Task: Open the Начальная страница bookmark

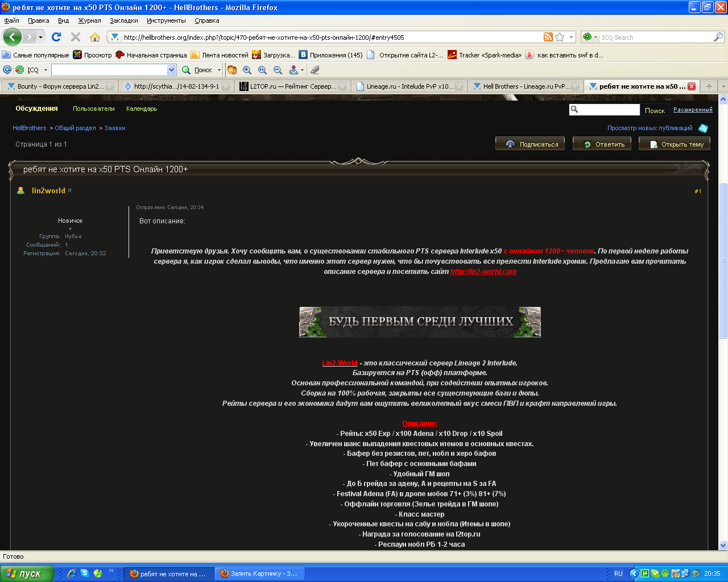Action: 151,55
